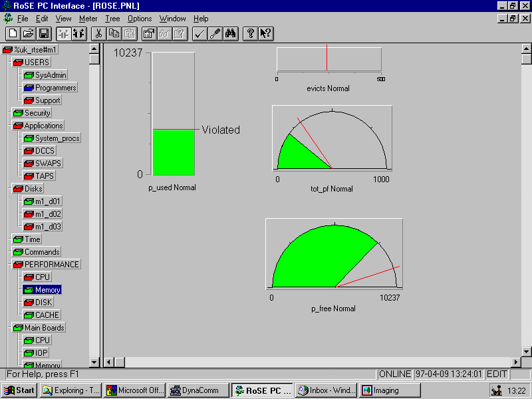
Task: Click the New document toolbar icon
Action: [13, 33]
